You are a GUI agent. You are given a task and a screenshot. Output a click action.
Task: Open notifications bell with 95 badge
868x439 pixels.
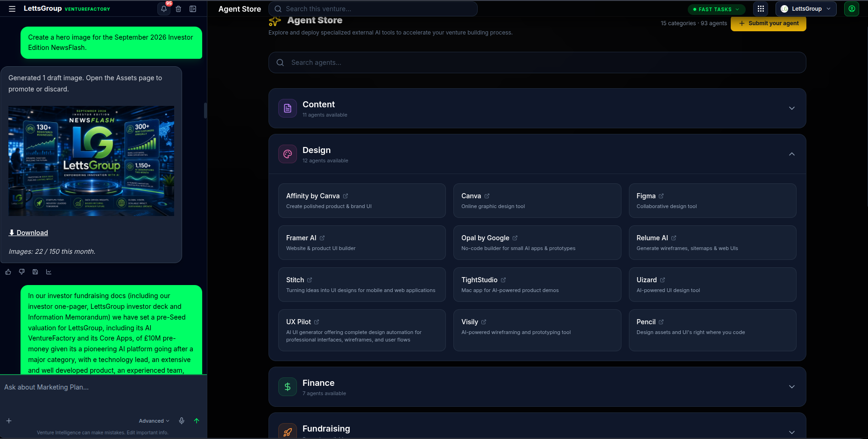pos(164,8)
